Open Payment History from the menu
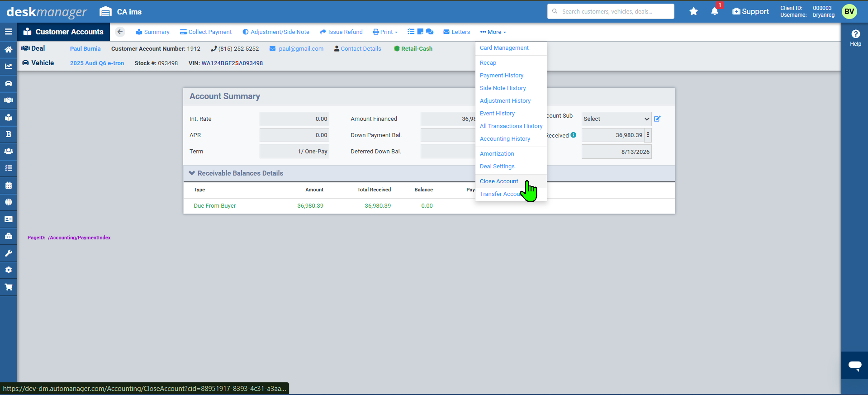The width and height of the screenshot is (868, 395). (501, 75)
